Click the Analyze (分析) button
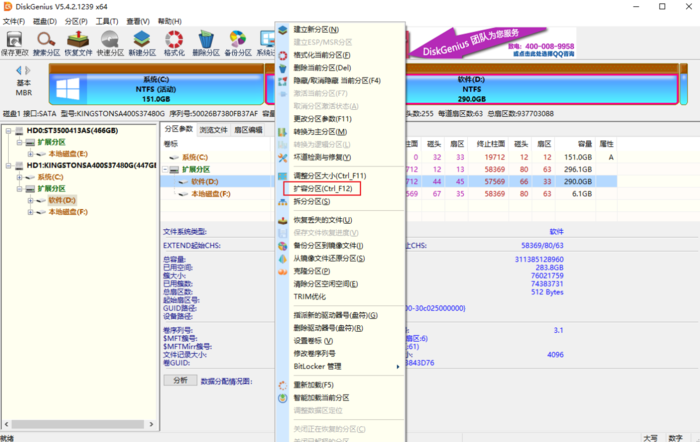The width and height of the screenshot is (700, 442). point(180,380)
